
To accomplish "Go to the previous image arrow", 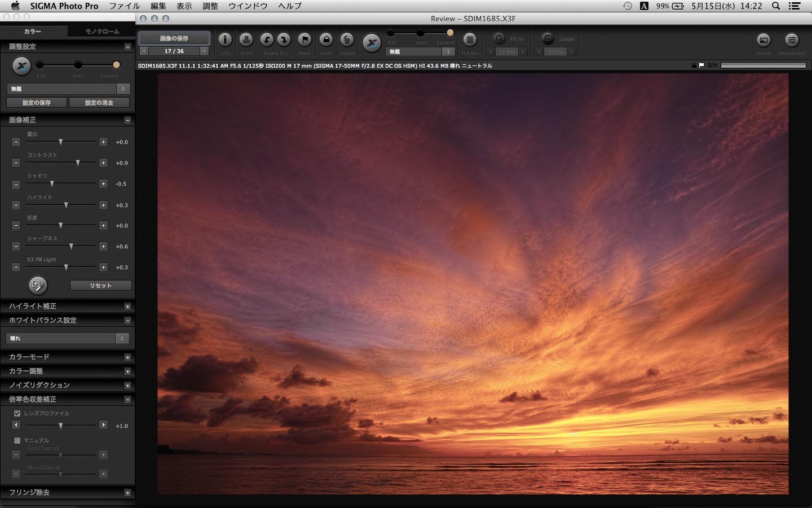I will pos(144,51).
